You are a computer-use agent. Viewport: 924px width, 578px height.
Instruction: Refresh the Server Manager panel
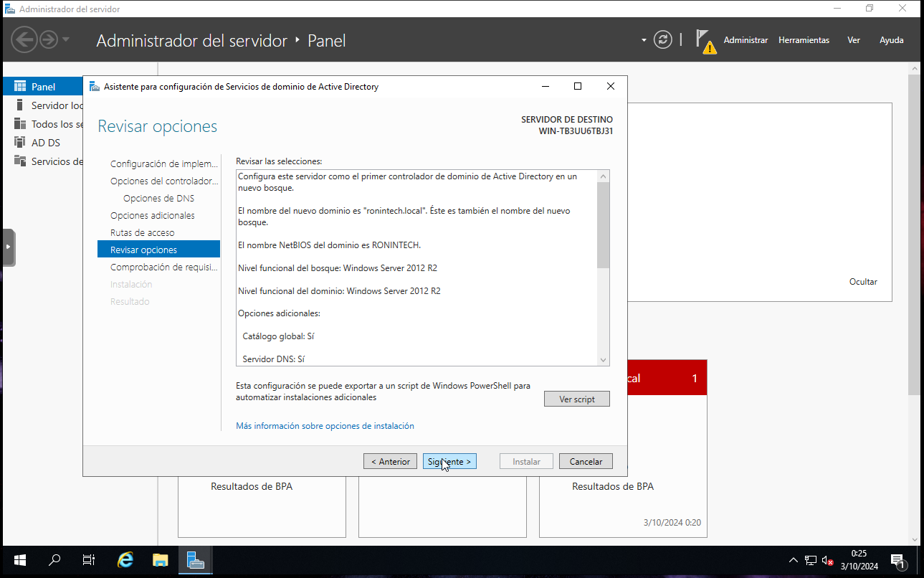tap(663, 40)
